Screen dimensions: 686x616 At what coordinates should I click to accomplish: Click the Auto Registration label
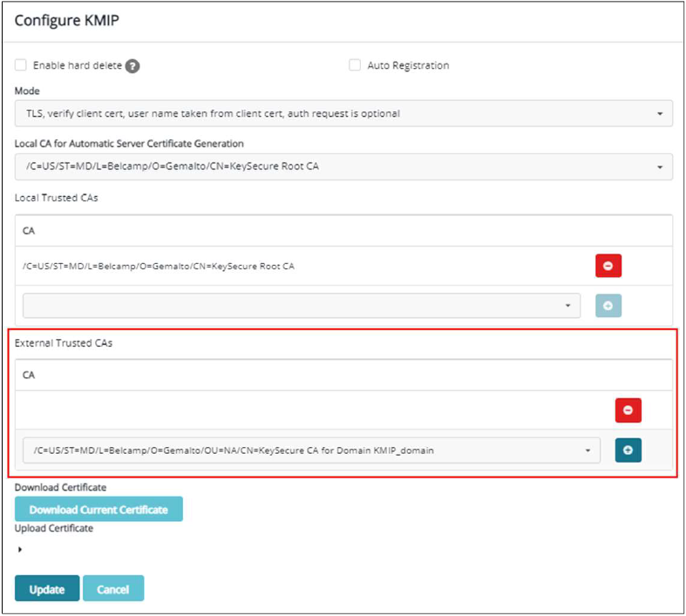[x=408, y=65]
